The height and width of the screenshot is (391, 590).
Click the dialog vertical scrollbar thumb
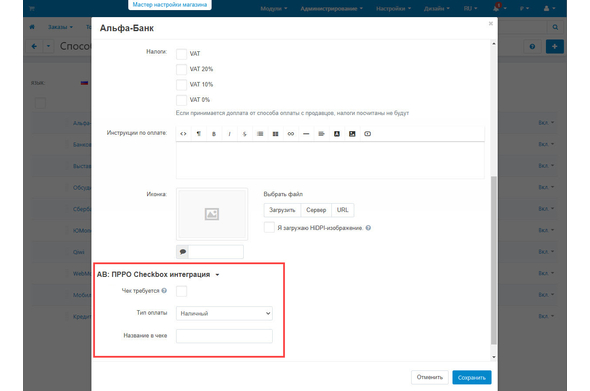(x=494, y=260)
